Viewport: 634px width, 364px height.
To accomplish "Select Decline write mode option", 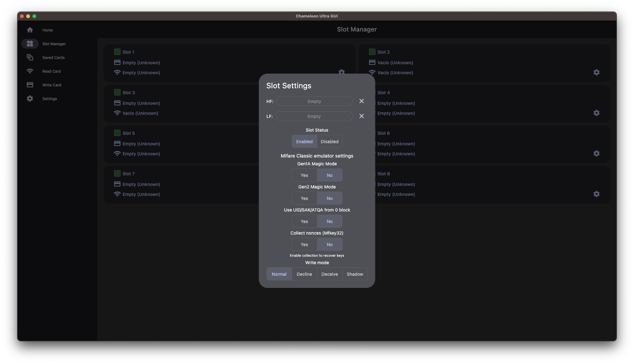I will tap(304, 274).
